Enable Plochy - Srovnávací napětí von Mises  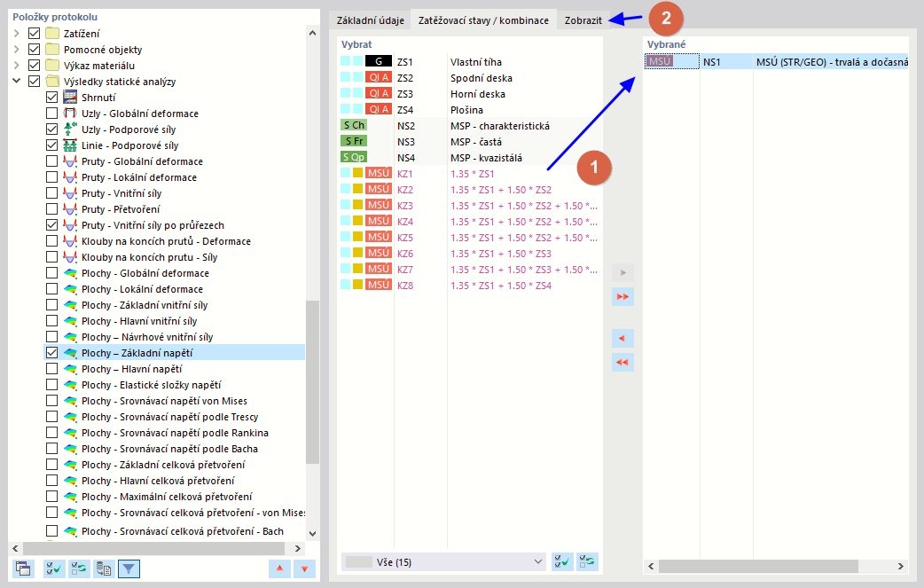pos(51,400)
